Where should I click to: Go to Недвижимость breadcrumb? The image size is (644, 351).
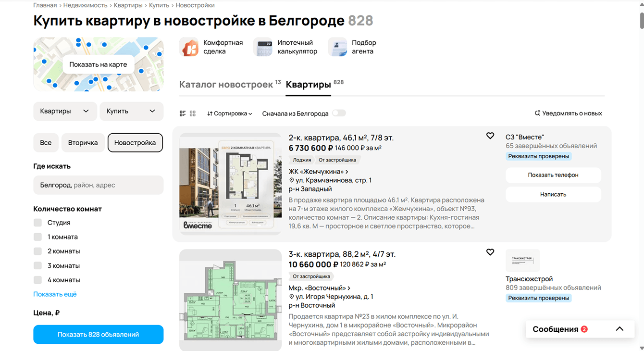(85, 5)
